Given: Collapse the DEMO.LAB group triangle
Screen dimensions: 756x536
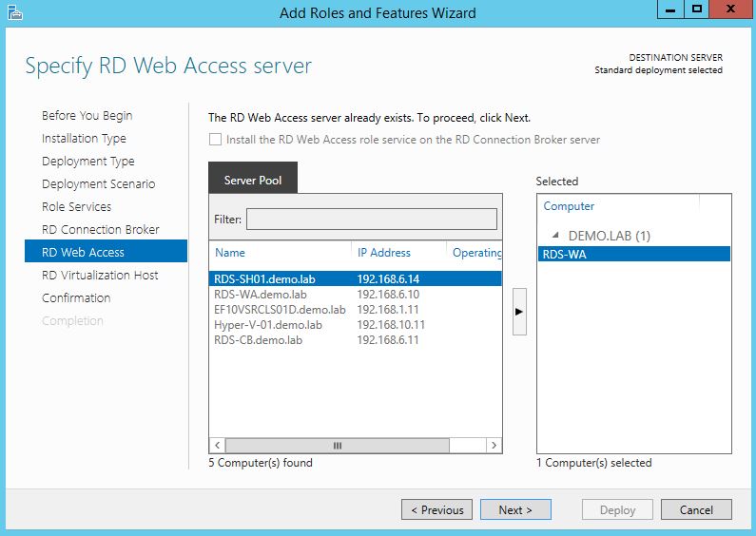Looking at the screenshot, I should click(x=555, y=236).
